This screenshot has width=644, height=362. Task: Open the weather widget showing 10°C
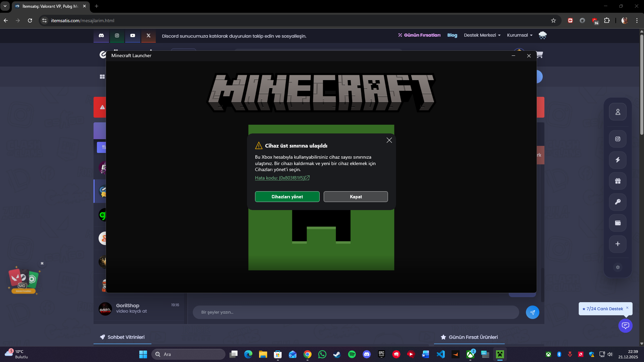(x=17, y=354)
